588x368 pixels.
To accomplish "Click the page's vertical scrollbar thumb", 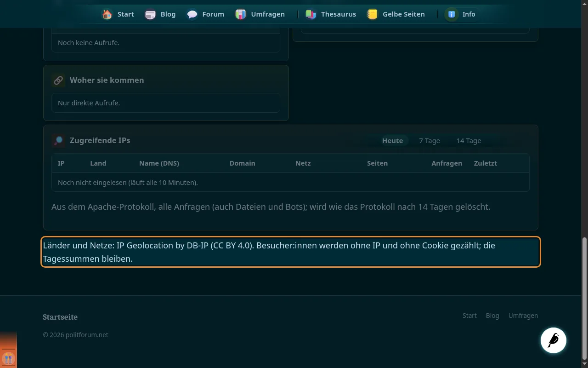I will (x=584, y=298).
